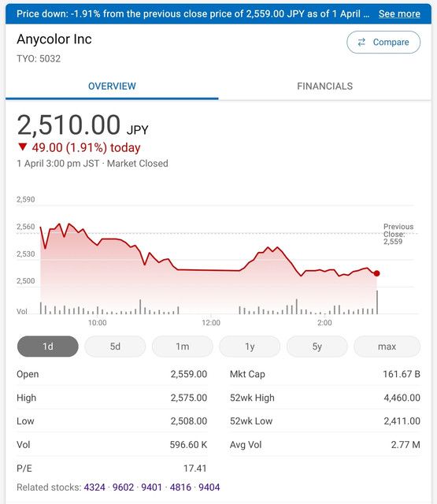Show the 1y price chart

[x=250, y=346]
